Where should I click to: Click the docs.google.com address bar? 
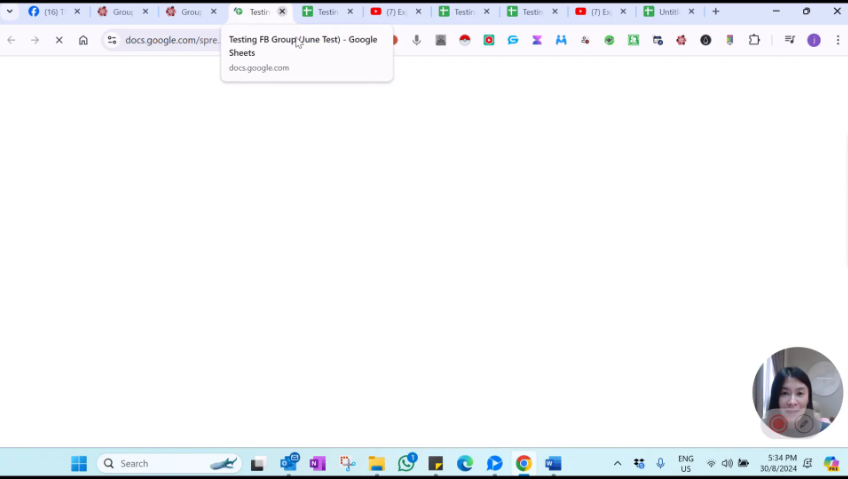pos(171,40)
